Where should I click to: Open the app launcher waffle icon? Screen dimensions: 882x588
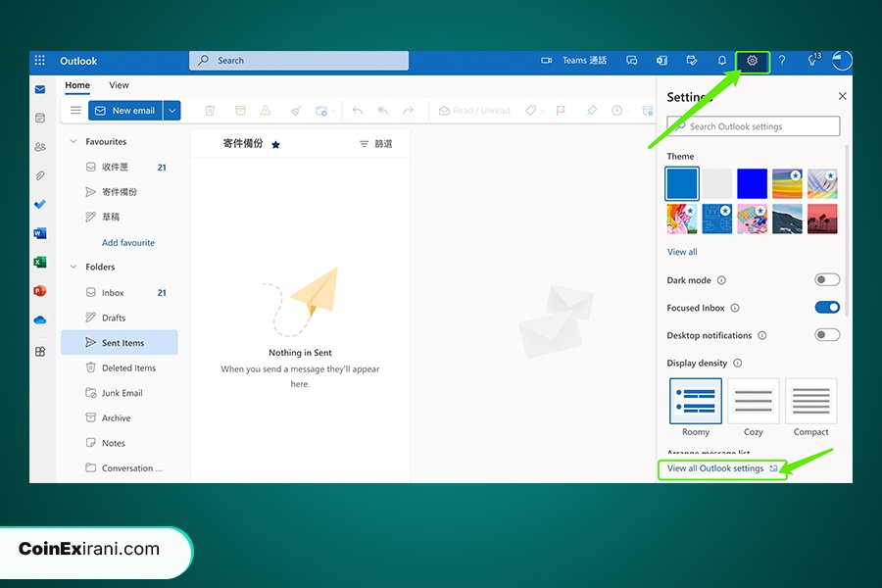[40, 61]
